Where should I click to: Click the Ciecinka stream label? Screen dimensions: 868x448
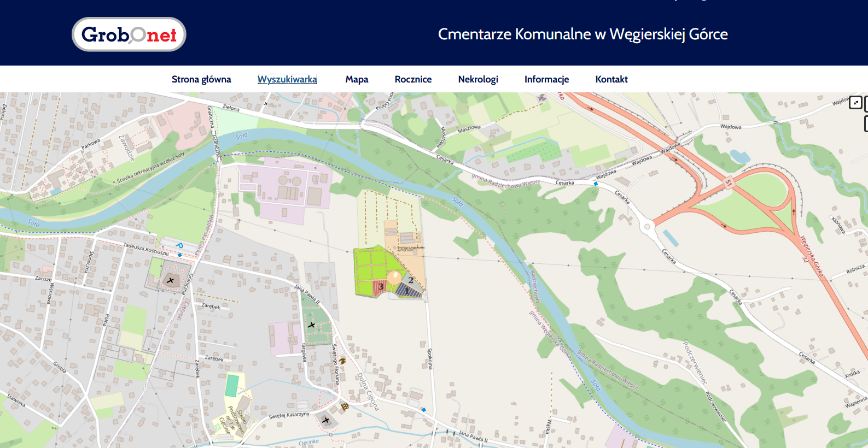(308, 442)
